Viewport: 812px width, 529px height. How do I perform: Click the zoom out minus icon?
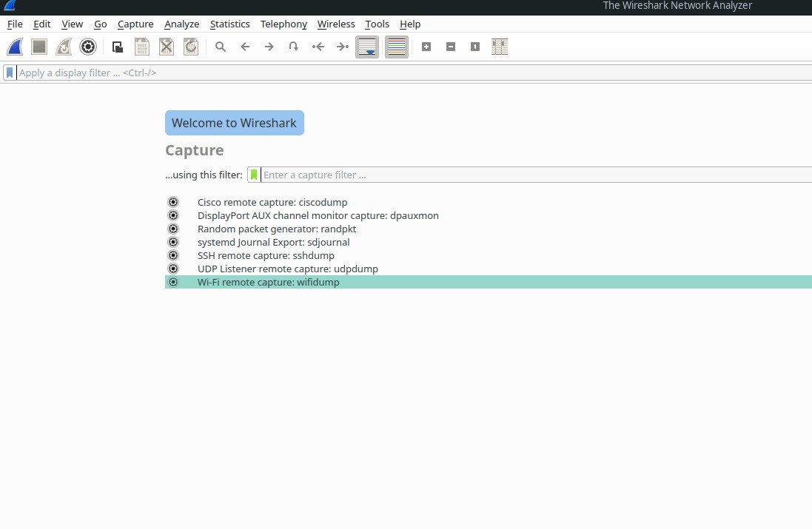pos(451,47)
